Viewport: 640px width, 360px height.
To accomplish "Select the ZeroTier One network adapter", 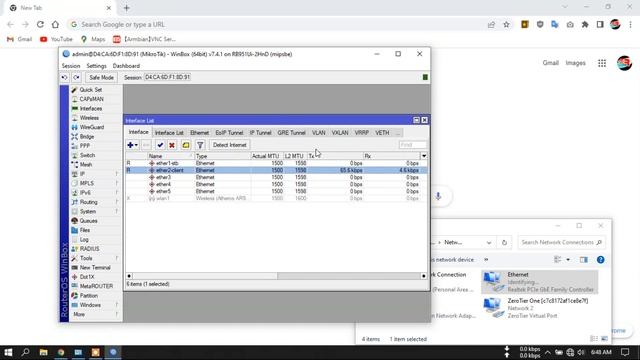I will [539, 308].
